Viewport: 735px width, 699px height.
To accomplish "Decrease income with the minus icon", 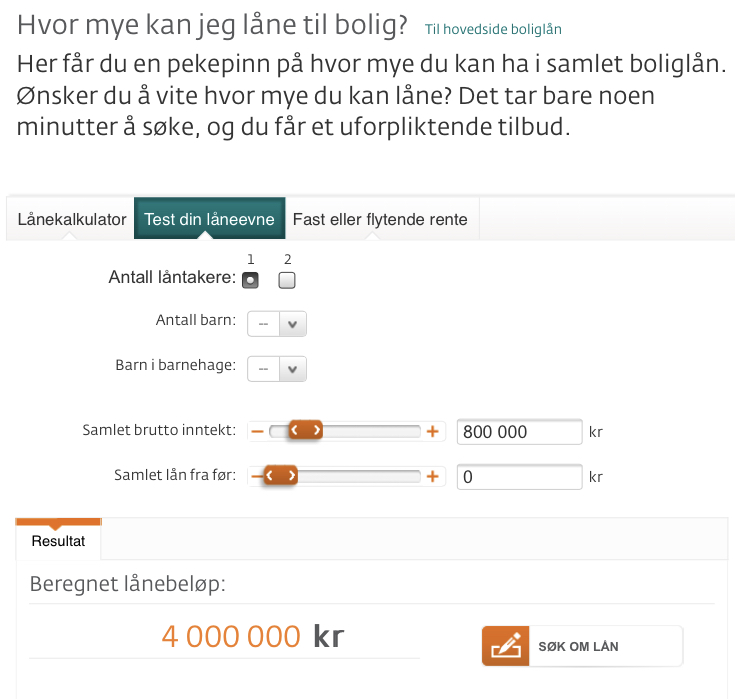I will pos(257,431).
